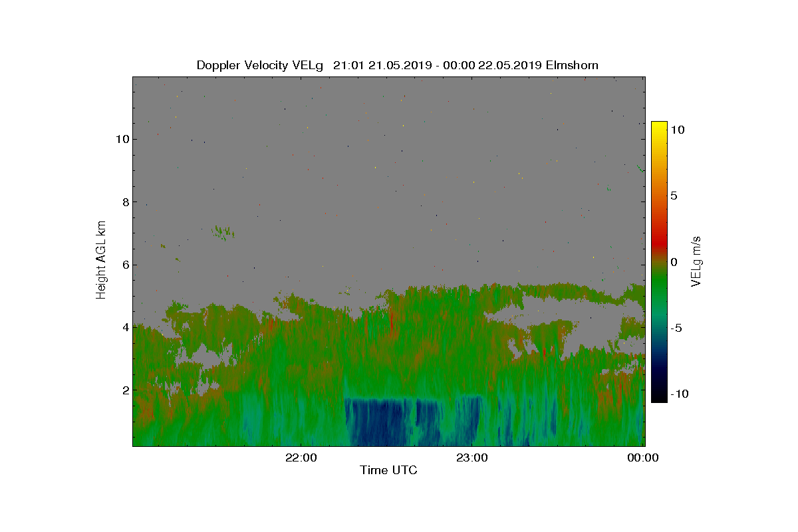Click the green middle section of the colorbar
This screenshot has width=798, height=532.
coord(659,286)
